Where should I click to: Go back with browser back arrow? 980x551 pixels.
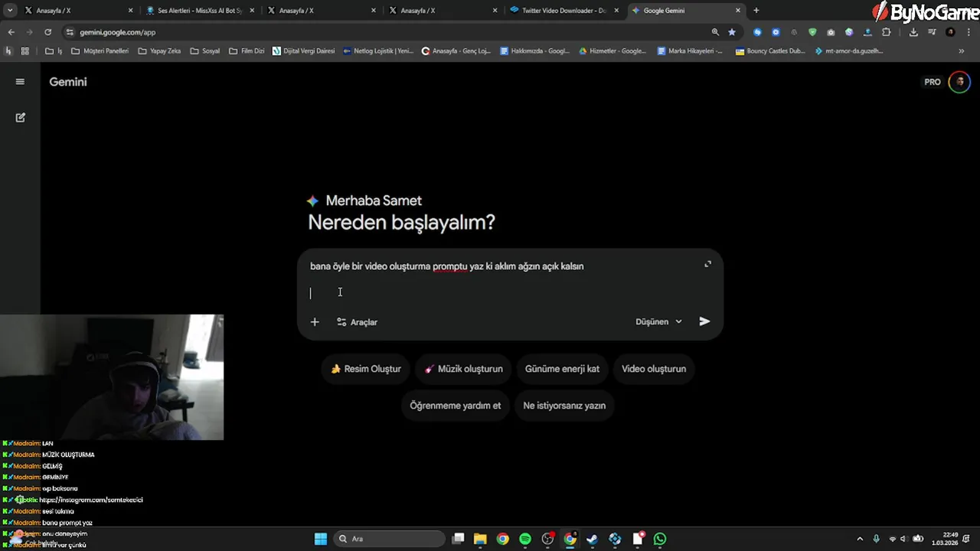[11, 32]
